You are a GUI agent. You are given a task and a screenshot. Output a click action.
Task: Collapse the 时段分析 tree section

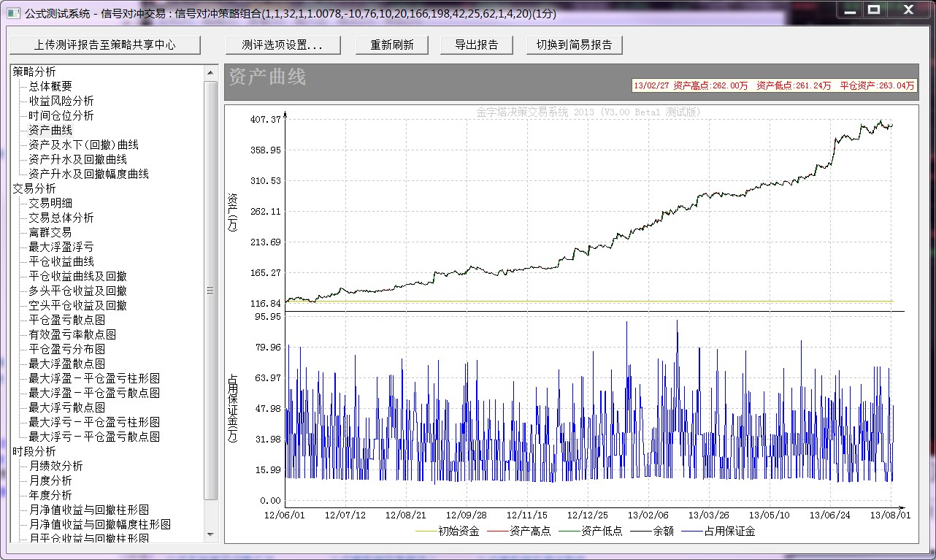click(x=34, y=451)
